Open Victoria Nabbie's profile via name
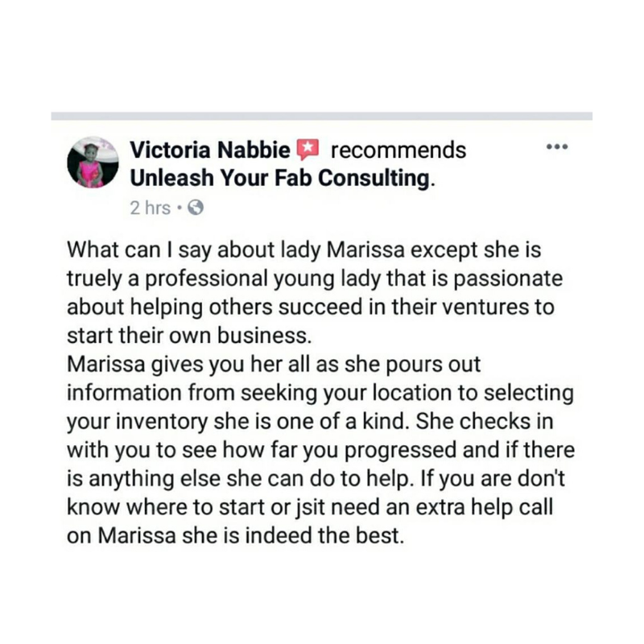The image size is (644, 644). (x=210, y=150)
